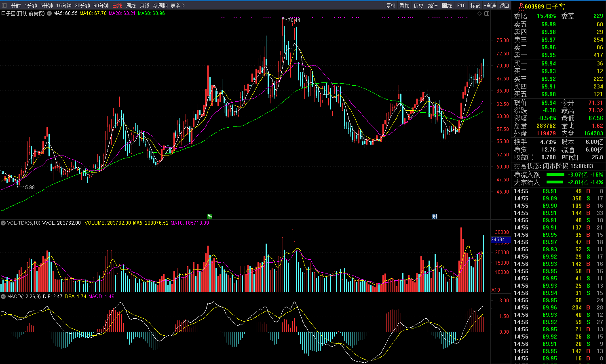
Task: Open the 历史 history button
Action: (419, 6)
